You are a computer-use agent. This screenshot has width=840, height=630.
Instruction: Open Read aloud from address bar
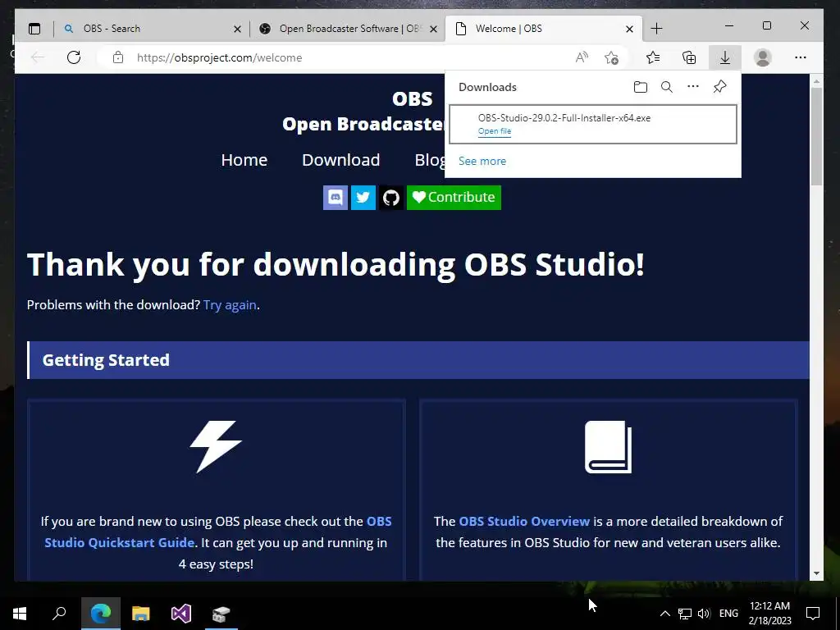click(582, 57)
